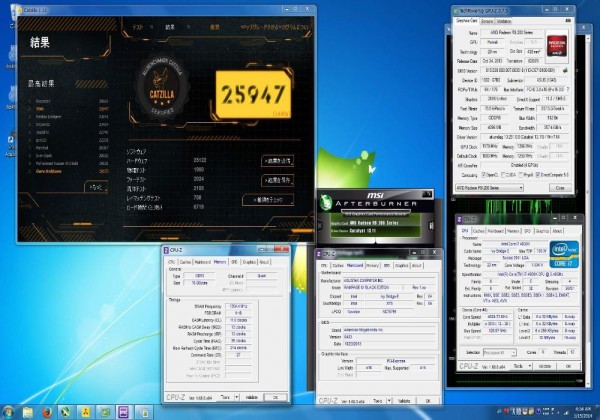Click the taskbar clock

pos(582,412)
